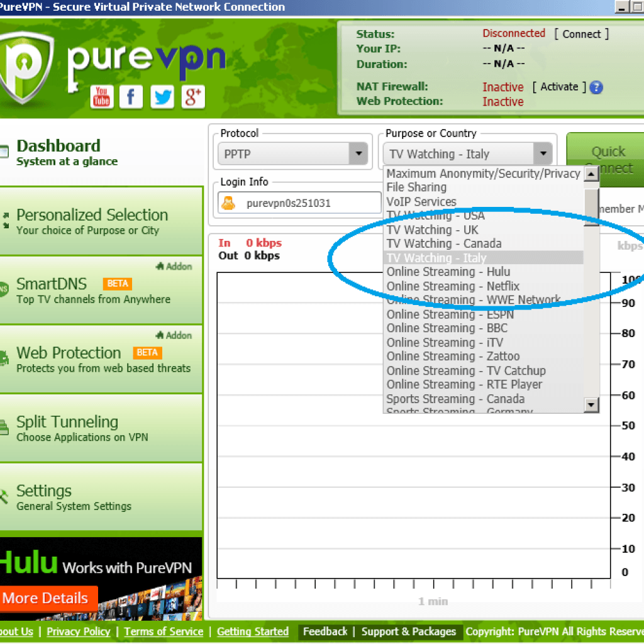The height and width of the screenshot is (644, 644).
Task: Open the PureVPN Facebook page icon
Action: tap(131, 97)
